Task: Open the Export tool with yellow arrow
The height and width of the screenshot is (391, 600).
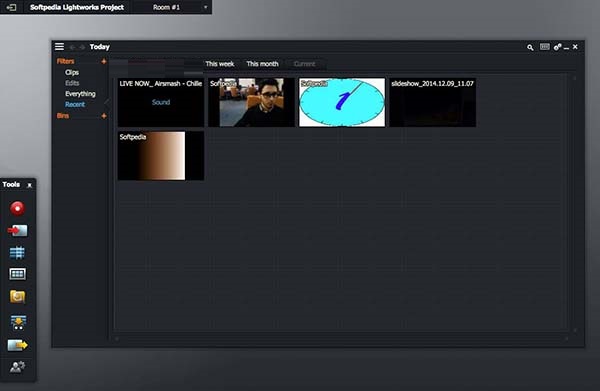Action: [x=17, y=345]
